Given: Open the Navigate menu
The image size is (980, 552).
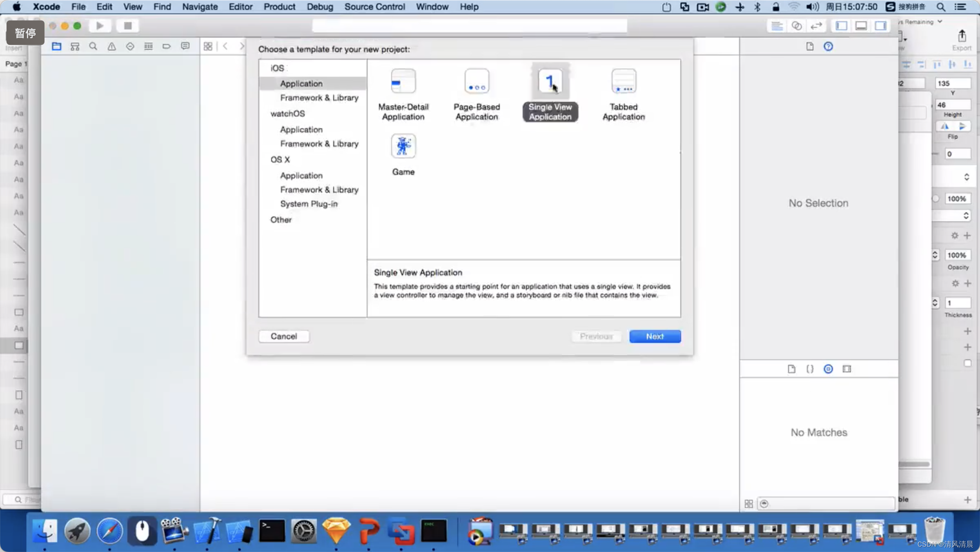Looking at the screenshot, I should [x=200, y=7].
